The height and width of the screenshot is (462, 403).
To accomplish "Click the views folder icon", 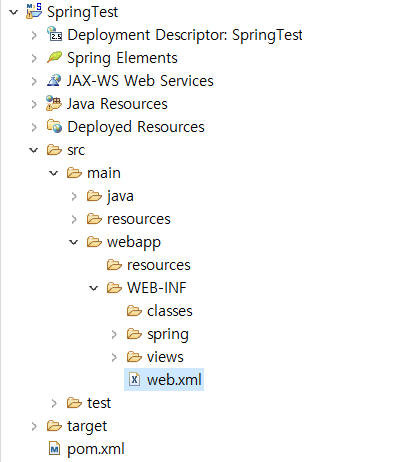I will [x=134, y=357].
